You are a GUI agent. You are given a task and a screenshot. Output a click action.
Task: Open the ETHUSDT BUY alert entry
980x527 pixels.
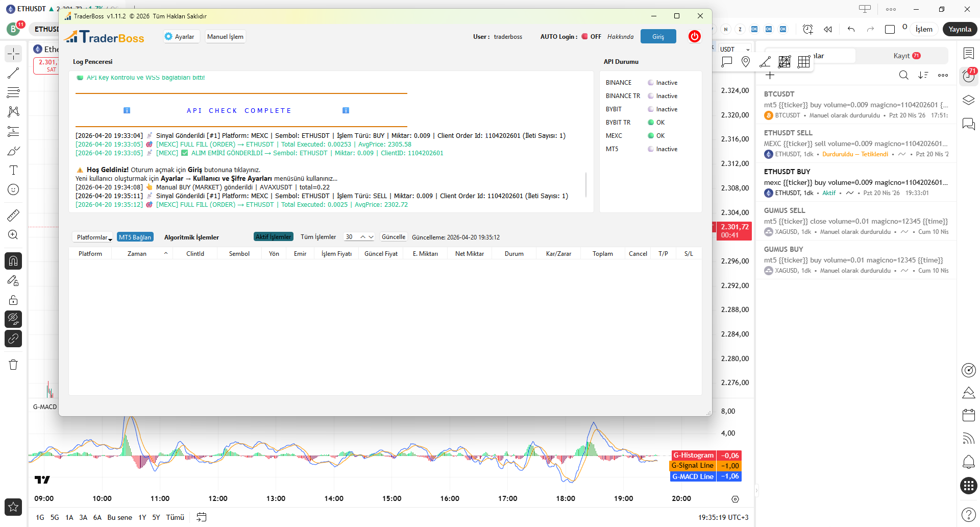tap(856, 182)
